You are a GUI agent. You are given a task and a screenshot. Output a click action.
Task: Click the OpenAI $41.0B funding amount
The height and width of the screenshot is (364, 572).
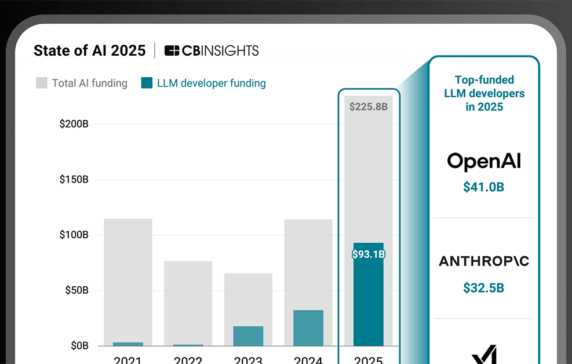click(x=484, y=187)
